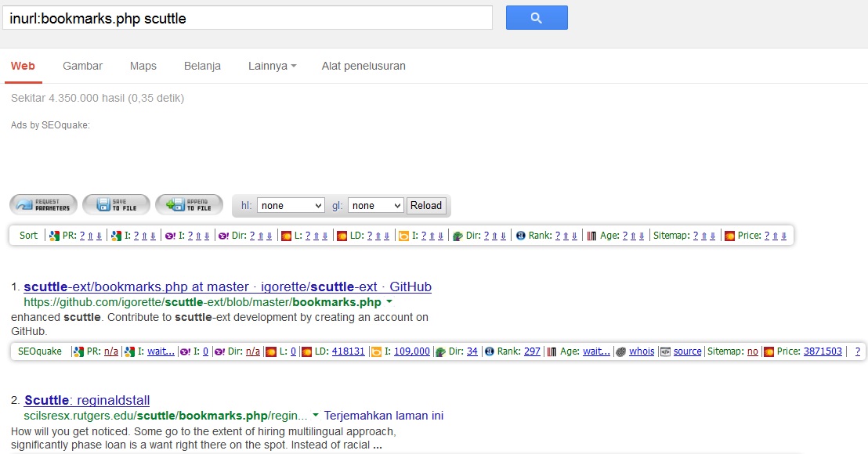
Task: Click the Sitemap value no
Action: 752,351
